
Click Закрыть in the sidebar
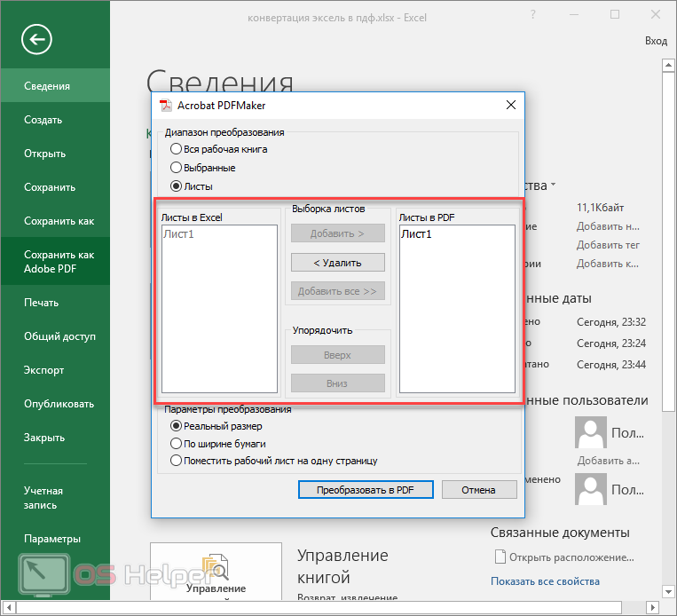click(55, 438)
